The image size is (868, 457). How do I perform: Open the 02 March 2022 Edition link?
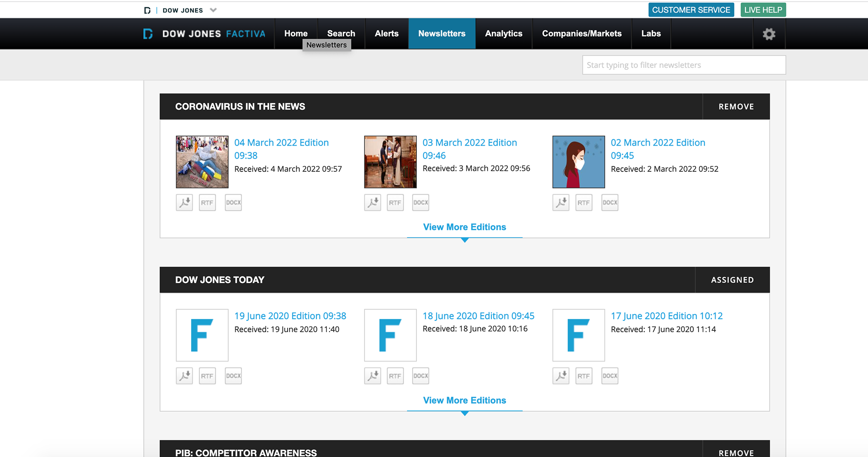[x=658, y=149]
